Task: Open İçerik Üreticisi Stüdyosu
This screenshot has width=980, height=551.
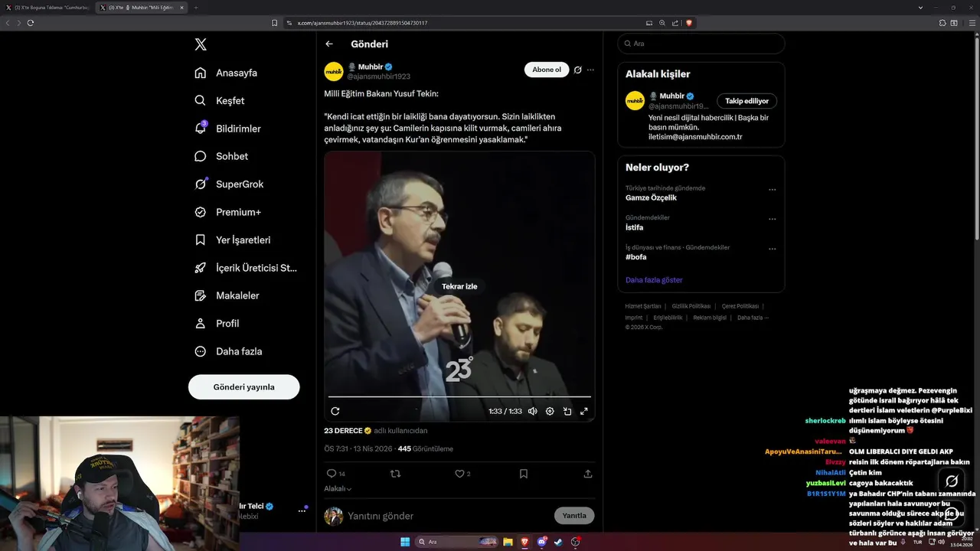Action: coord(245,268)
